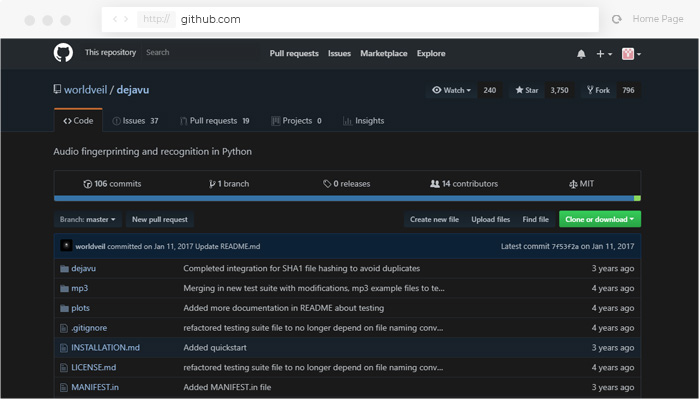700x400 pixels.
Task: Click the browser address bar
Action: pyautogui.click(x=350, y=19)
